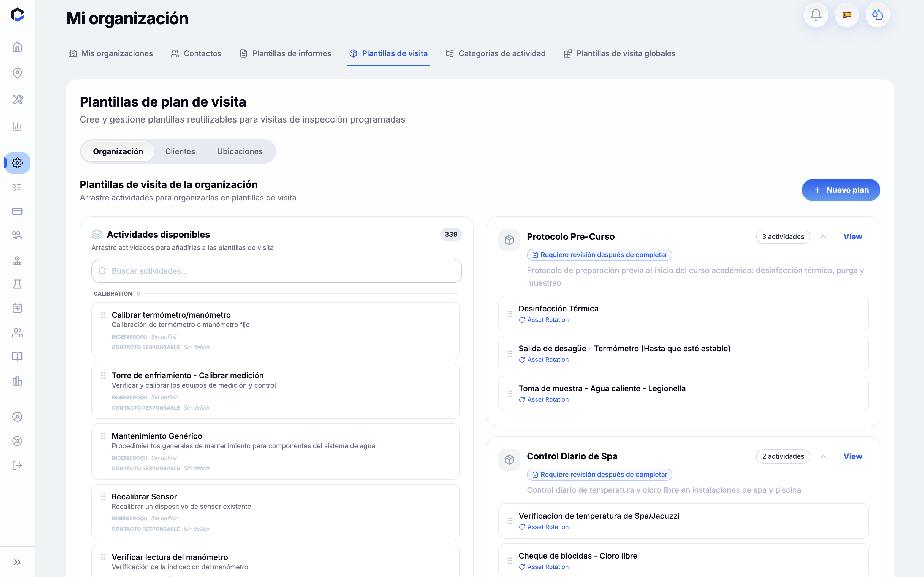Collapse the Protocolo Pre-Curso plan
Screen dimensions: 924x577
[824, 237]
